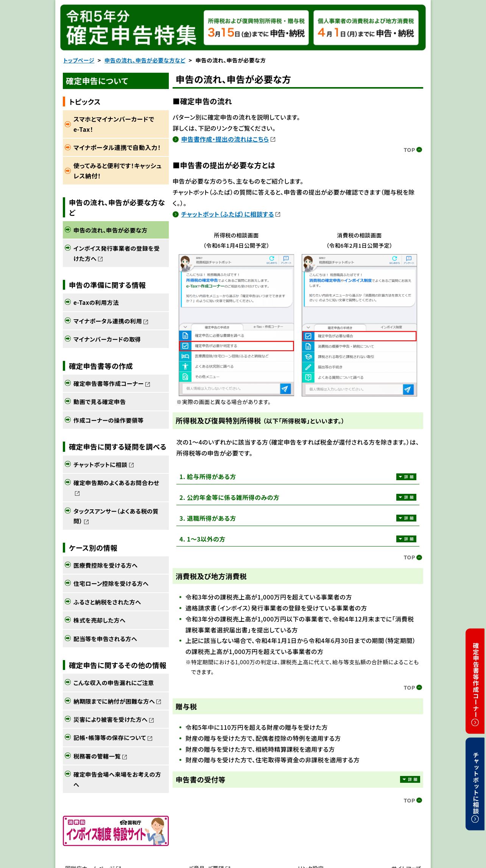486x868 pixels.
Task: Click the 所得税の相談画面 chatbot screenshot
Action: (236, 325)
